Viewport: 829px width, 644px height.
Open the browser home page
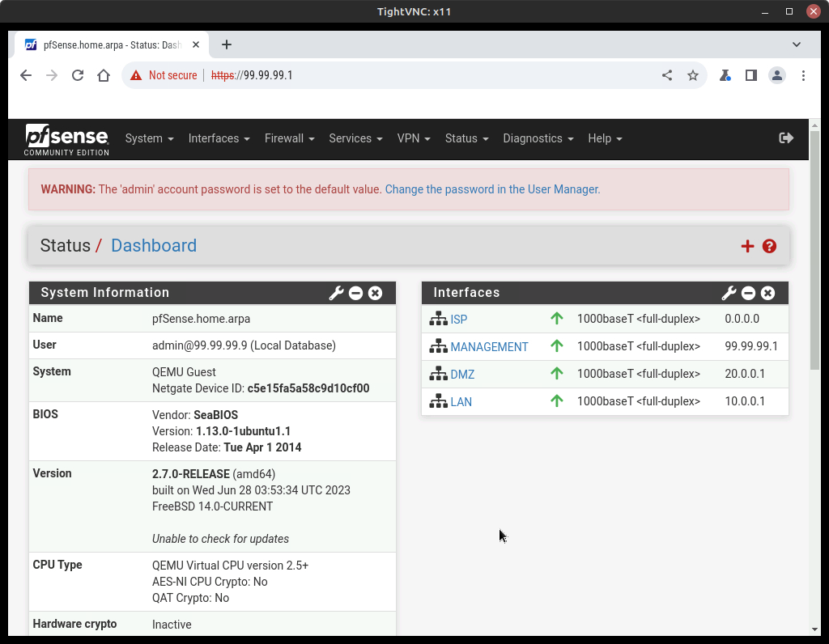tap(104, 75)
